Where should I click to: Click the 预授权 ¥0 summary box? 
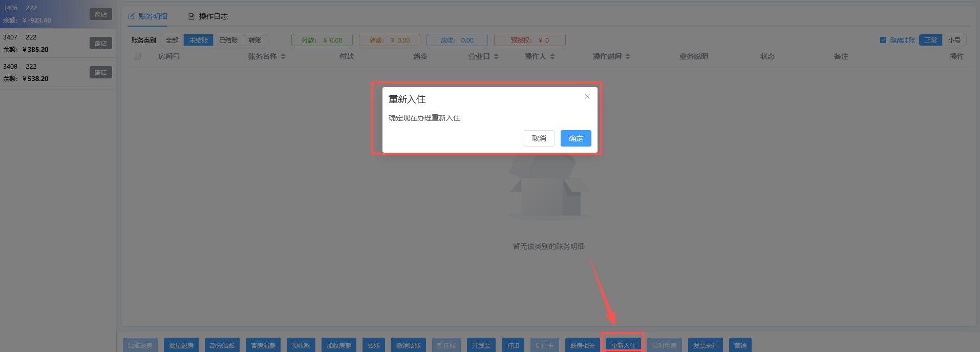point(530,40)
